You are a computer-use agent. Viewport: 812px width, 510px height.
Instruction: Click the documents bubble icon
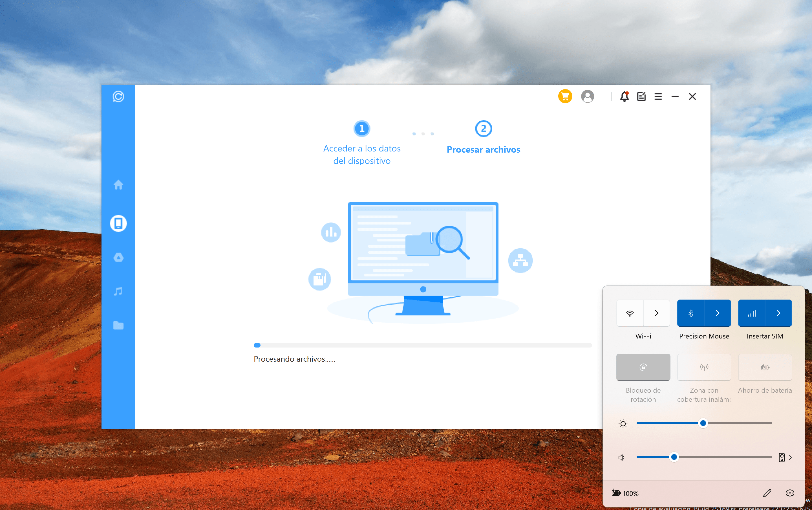(x=319, y=279)
